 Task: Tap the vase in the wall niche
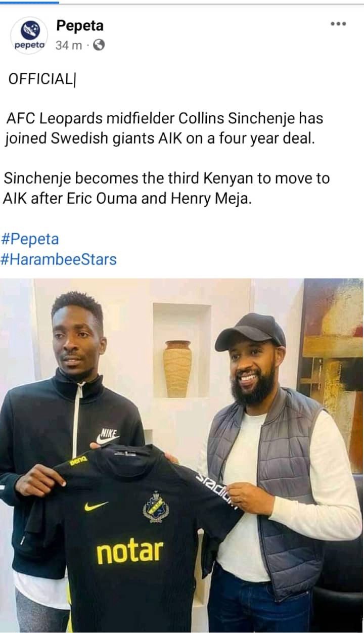[x=177, y=369]
